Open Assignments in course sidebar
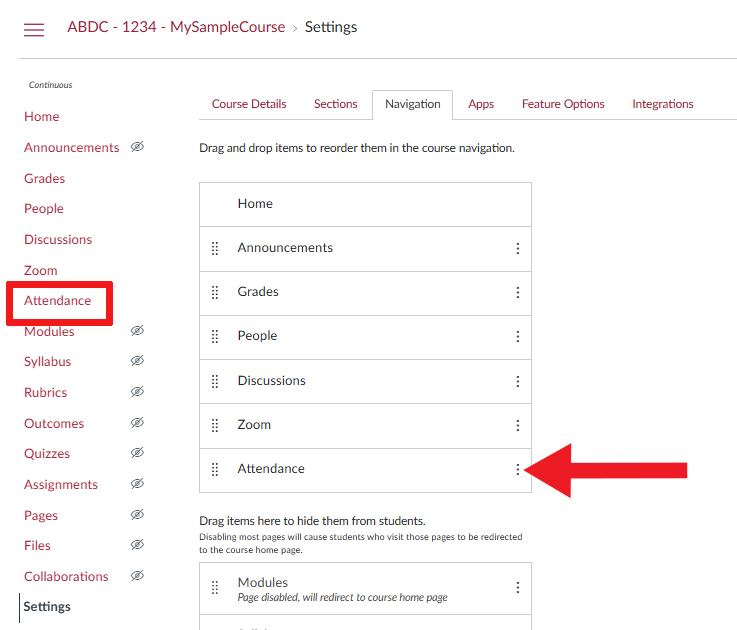Screen dimensions: 737x630 click(61, 485)
